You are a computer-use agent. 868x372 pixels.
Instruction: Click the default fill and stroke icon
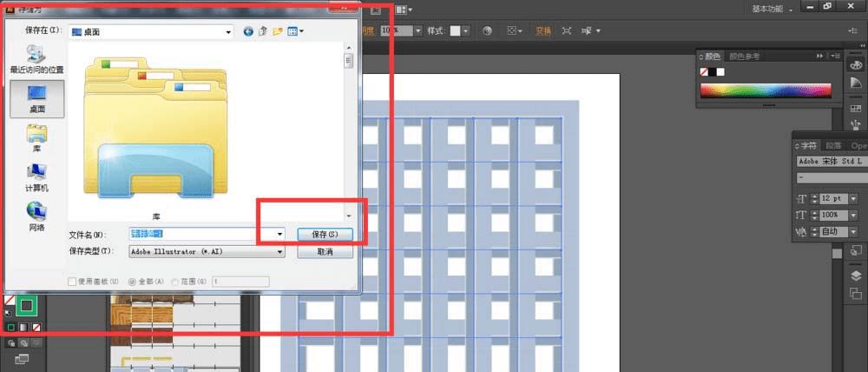8,313
